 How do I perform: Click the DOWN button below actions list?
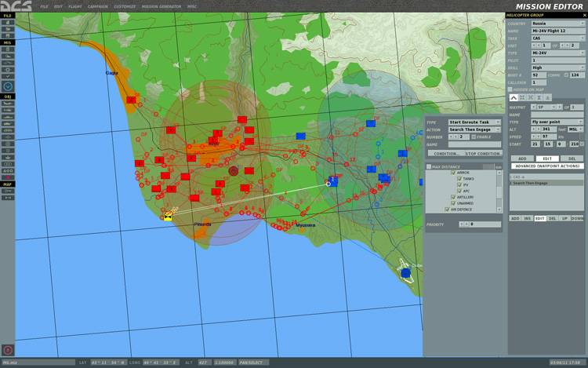pos(577,218)
